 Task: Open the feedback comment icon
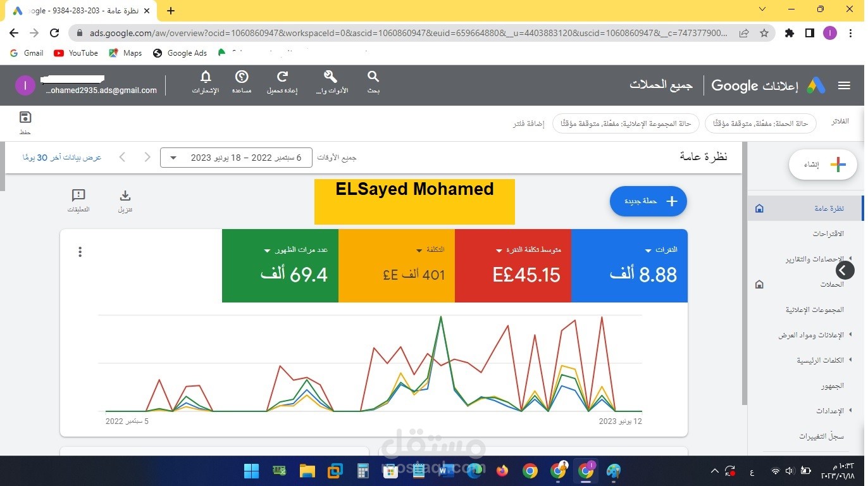tap(78, 195)
